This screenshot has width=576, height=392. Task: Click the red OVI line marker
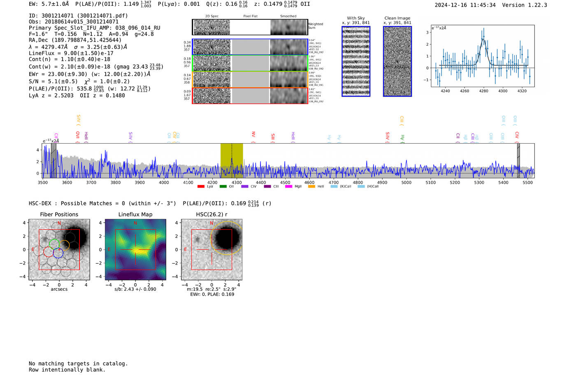pos(78,137)
